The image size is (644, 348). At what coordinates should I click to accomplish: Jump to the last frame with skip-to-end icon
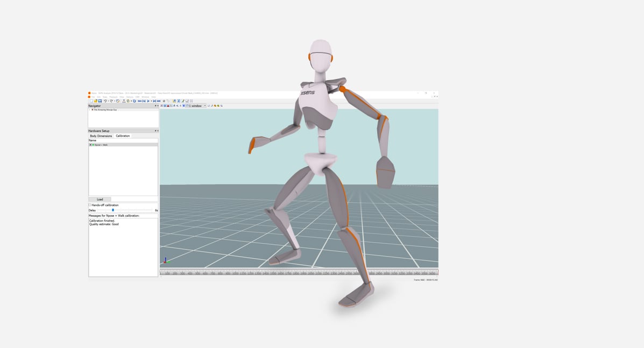click(x=158, y=101)
